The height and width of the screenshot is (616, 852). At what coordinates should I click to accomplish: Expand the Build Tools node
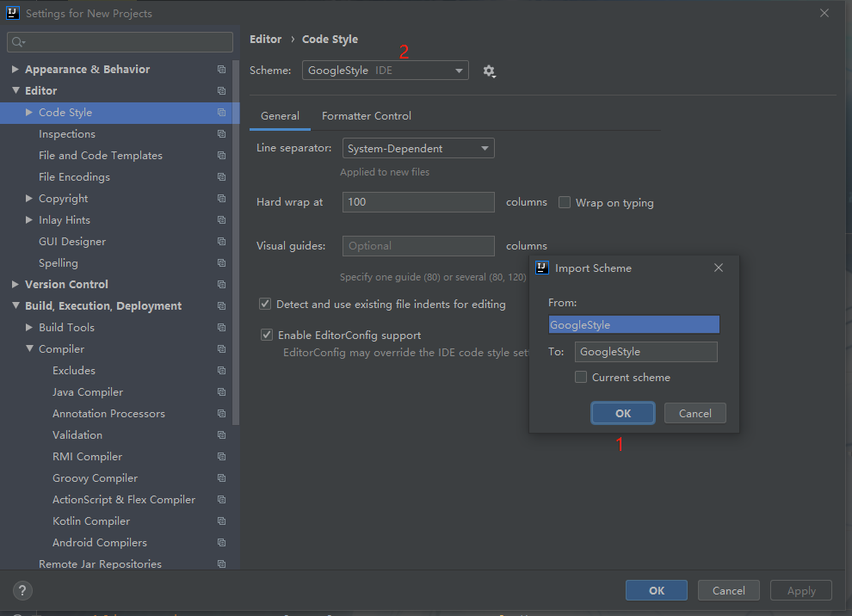[29, 327]
